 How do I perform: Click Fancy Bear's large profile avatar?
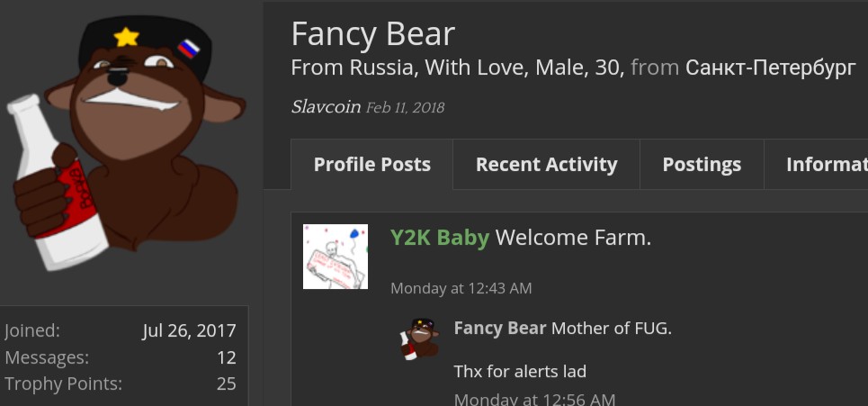(126, 143)
